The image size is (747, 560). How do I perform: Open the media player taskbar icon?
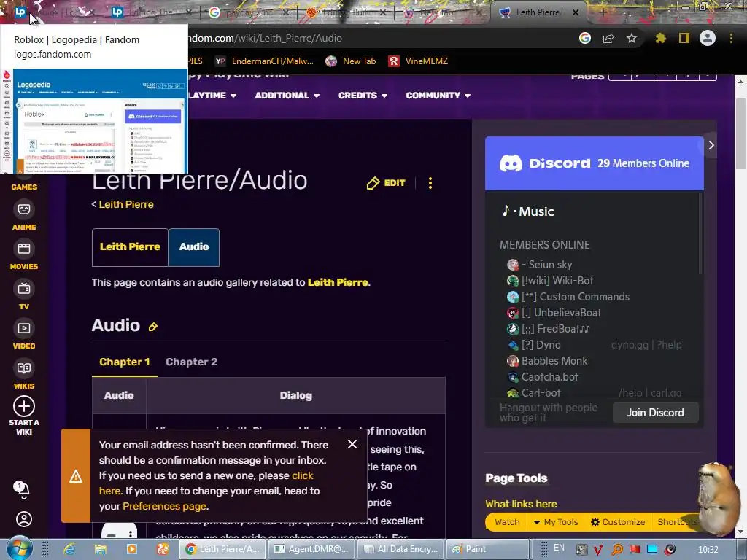pyautogui.click(x=131, y=549)
